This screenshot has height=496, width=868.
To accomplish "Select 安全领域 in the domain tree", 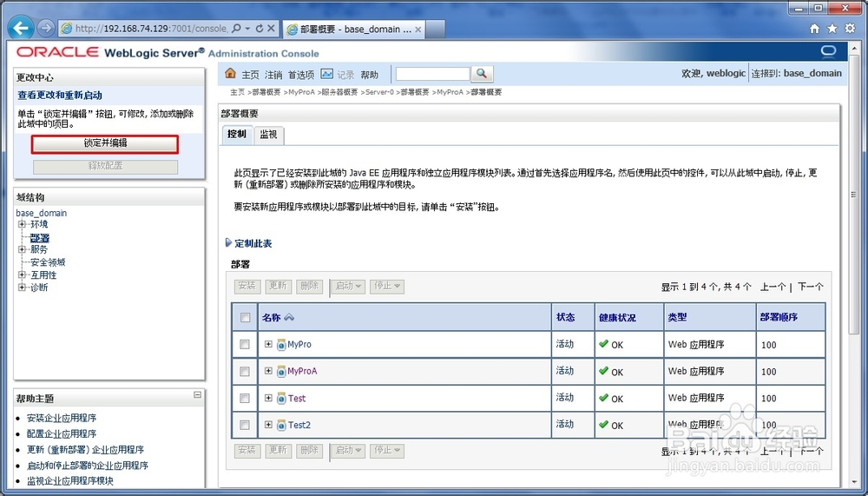I will click(48, 262).
